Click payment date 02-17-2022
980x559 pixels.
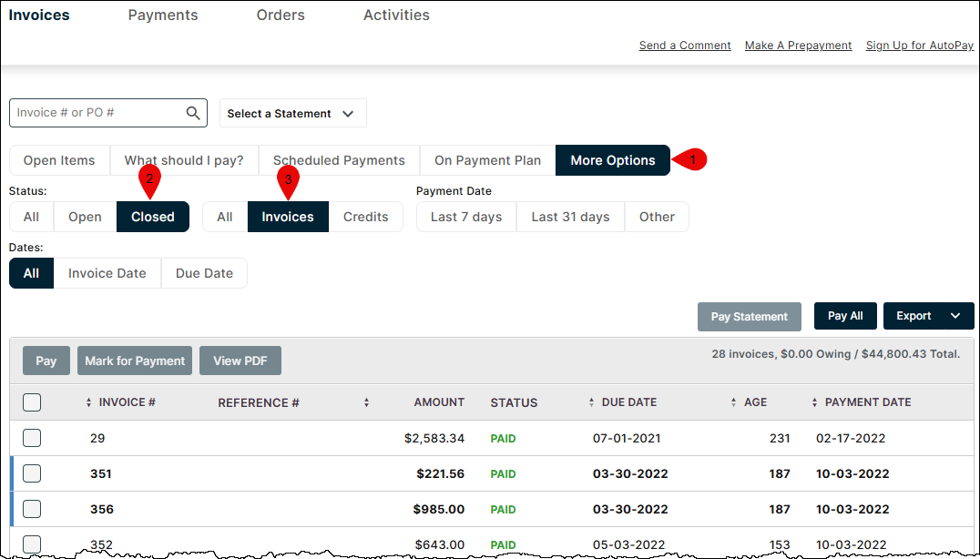pyautogui.click(x=851, y=439)
